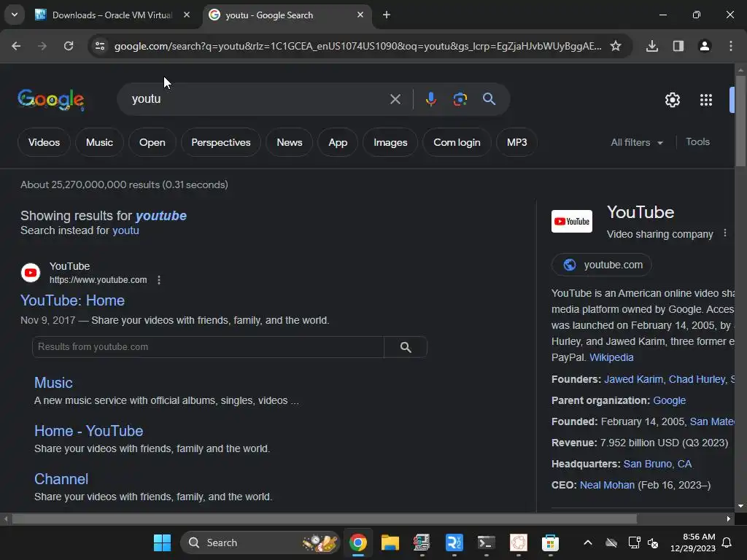This screenshot has width=747, height=560.
Task: Open Chrome three-dot menu
Action: pos(731,46)
